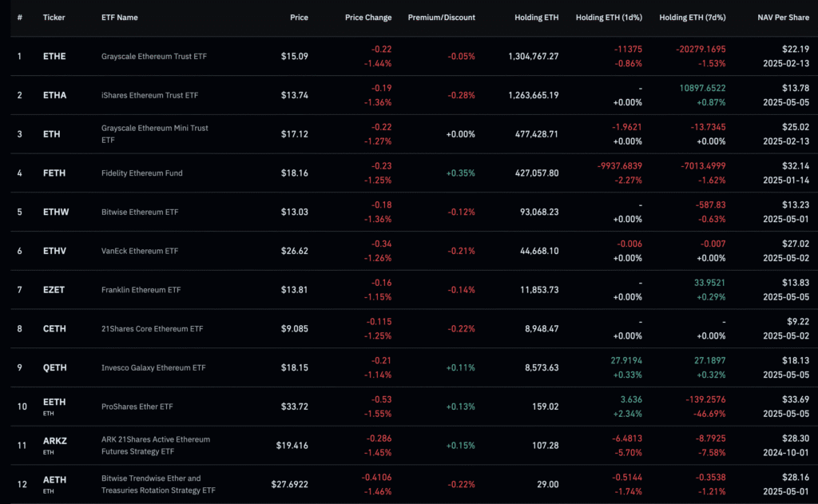Click the holding value "8,573.63"
Image resolution: width=818 pixels, height=504 pixels.
(x=542, y=368)
